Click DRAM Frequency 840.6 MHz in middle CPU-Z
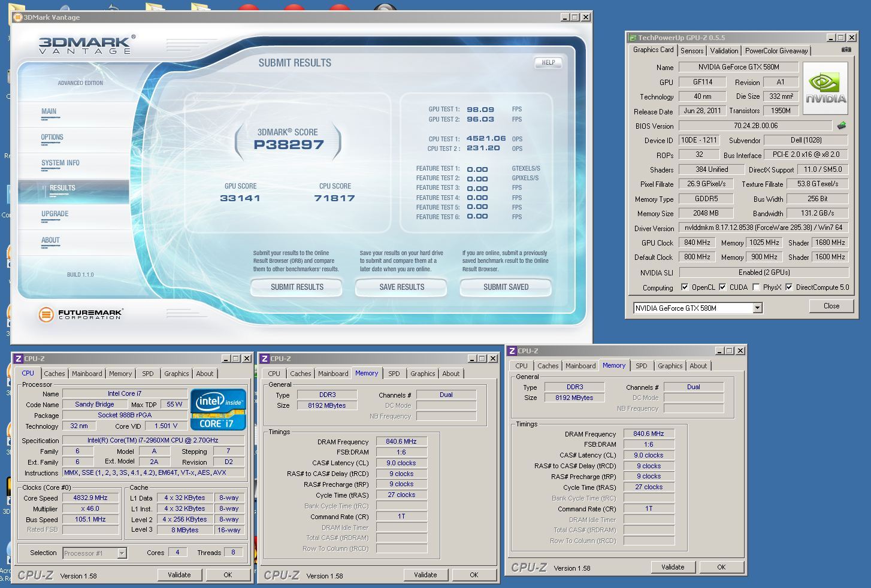871x588 pixels. pyautogui.click(x=401, y=442)
